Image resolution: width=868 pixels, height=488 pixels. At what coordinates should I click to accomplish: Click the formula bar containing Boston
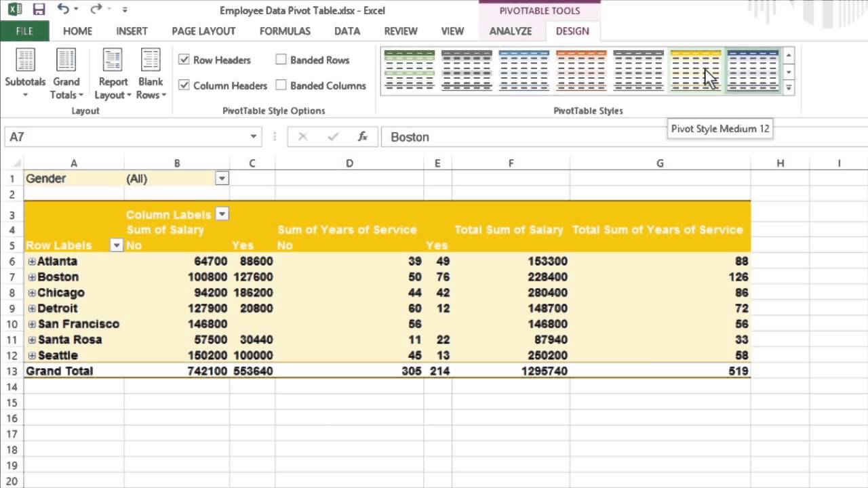624,137
